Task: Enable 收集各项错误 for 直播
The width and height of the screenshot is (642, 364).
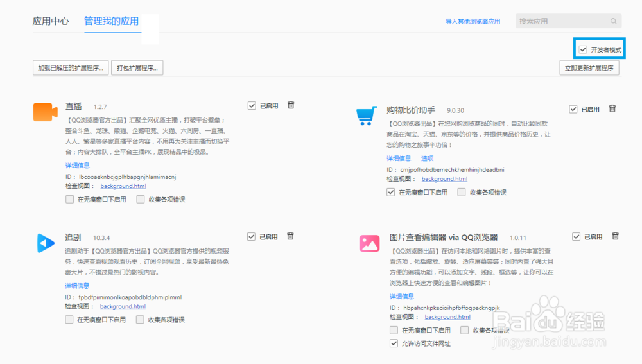Action: click(x=141, y=200)
